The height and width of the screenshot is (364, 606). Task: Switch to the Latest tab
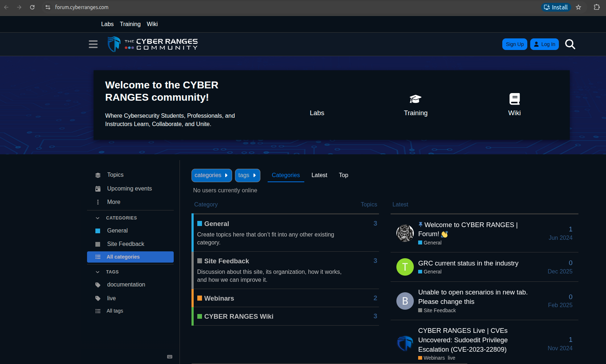[x=319, y=175]
